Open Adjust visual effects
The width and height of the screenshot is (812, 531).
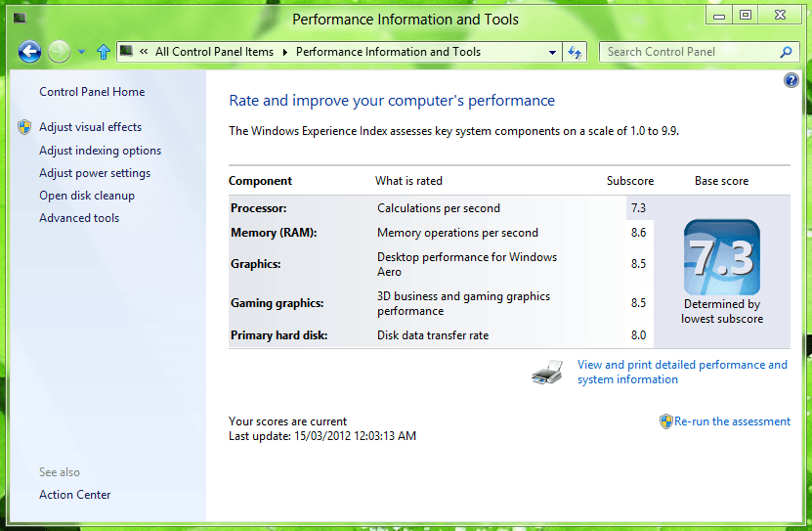pos(91,127)
